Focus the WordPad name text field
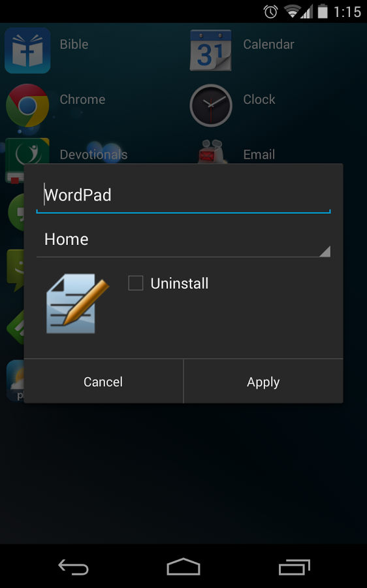 point(183,195)
